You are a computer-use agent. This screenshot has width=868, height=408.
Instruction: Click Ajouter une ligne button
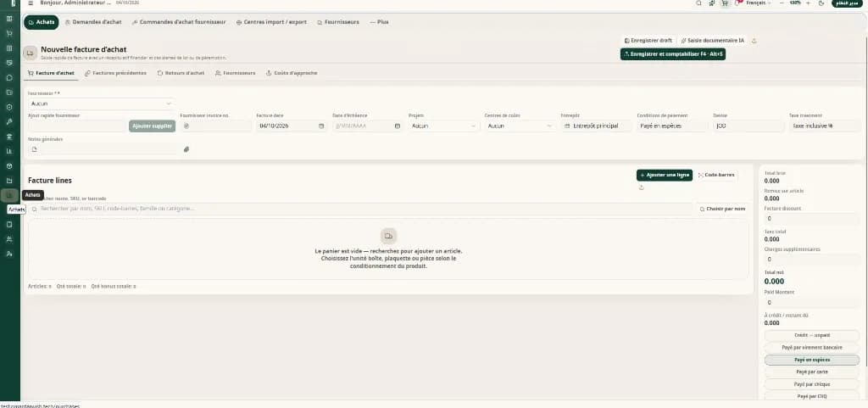pos(665,175)
